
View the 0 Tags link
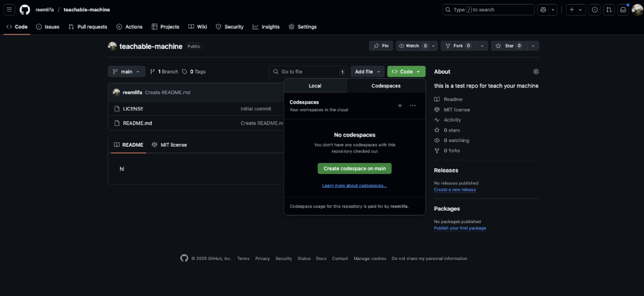click(194, 72)
